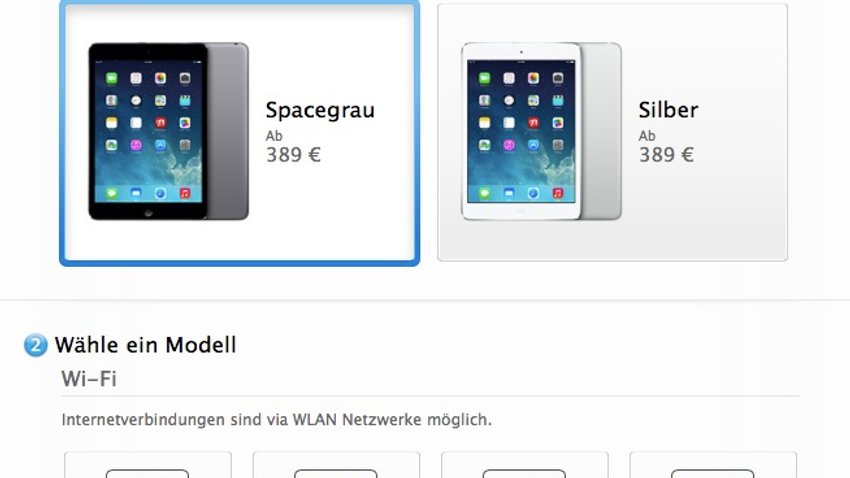Viewport: 850px width, 478px height.
Task: Click the gray back of the Spacegrau iPad
Action: pyautogui.click(x=228, y=131)
